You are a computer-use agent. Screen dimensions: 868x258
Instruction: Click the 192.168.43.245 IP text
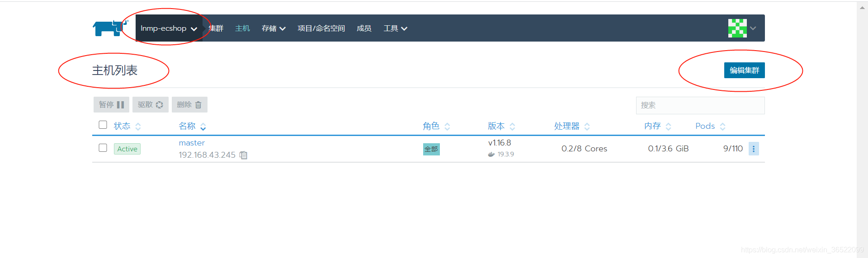point(207,155)
